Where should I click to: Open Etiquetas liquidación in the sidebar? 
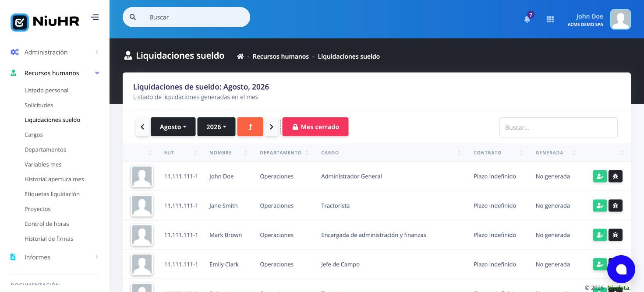[x=52, y=194]
